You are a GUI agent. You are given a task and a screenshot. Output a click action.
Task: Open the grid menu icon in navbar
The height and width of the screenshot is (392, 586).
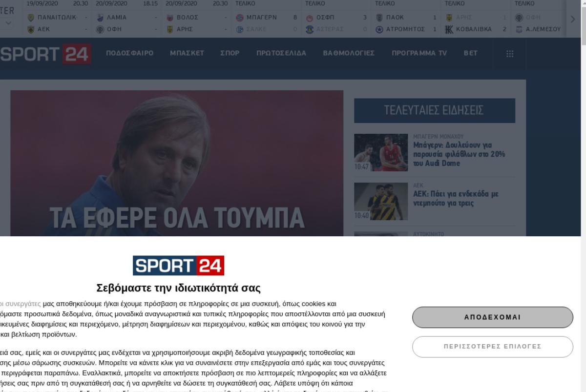click(510, 54)
